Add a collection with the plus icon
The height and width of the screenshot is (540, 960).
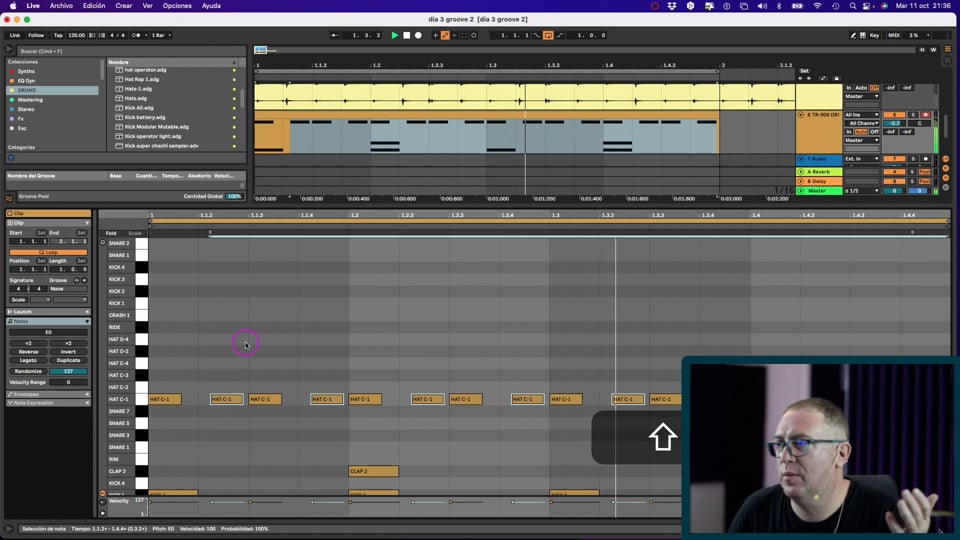tap(11, 158)
